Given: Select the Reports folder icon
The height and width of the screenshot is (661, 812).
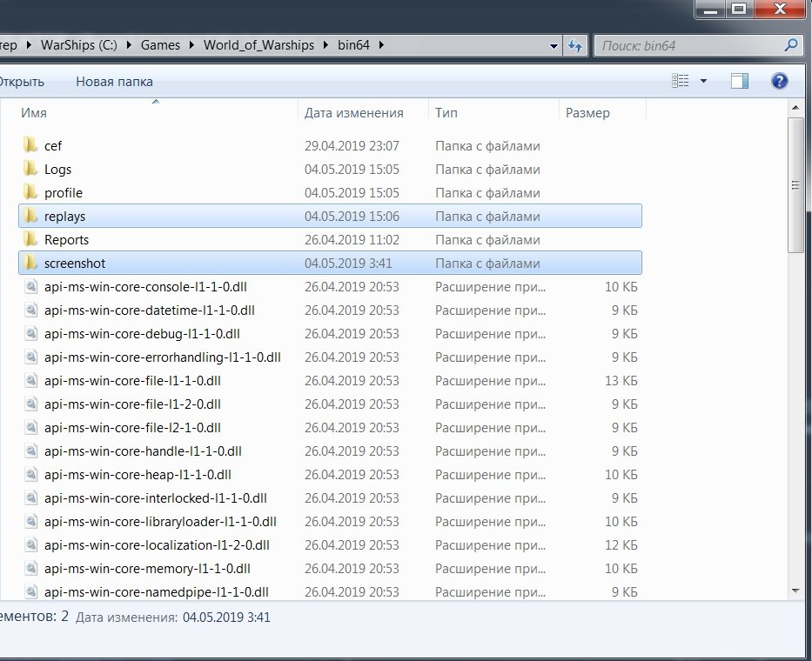Looking at the screenshot, I should point(30,238).
